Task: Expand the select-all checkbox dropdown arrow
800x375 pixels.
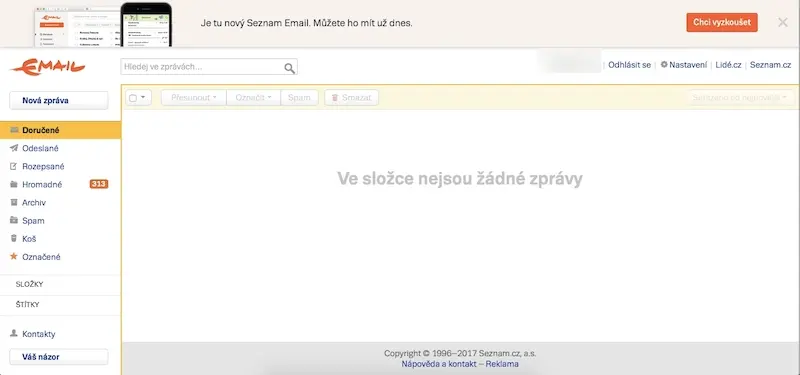Action: [x=143, y=97]
